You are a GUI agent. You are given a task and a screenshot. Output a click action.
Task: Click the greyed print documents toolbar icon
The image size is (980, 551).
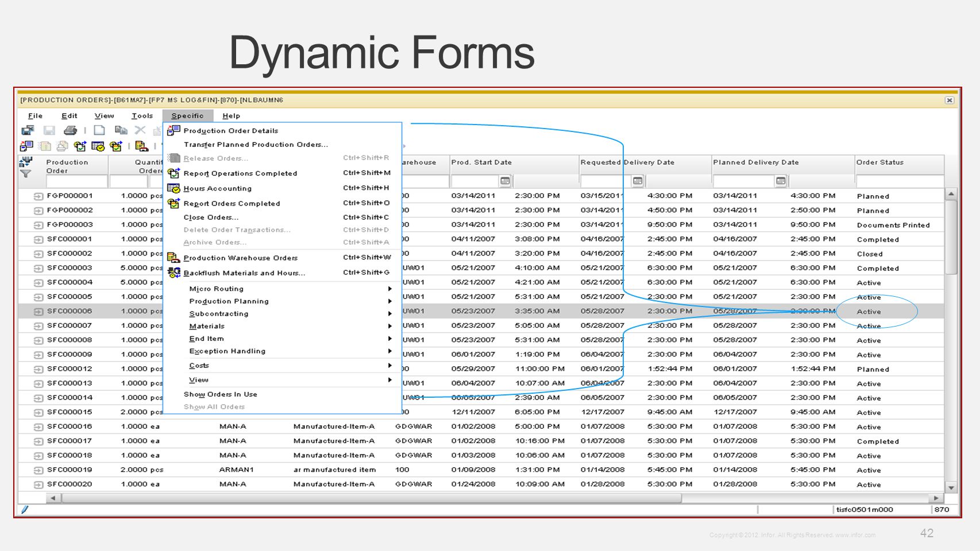tap(62, 146)
